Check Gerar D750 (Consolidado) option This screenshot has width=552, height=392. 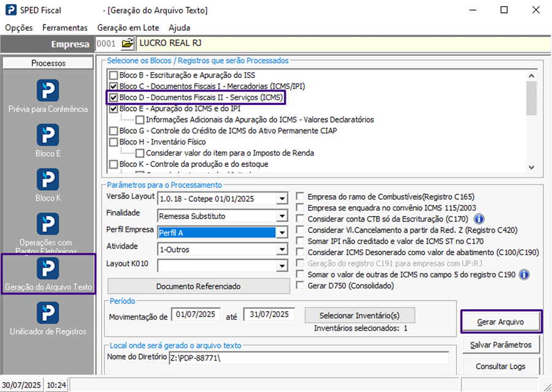[x=301, y=285]
